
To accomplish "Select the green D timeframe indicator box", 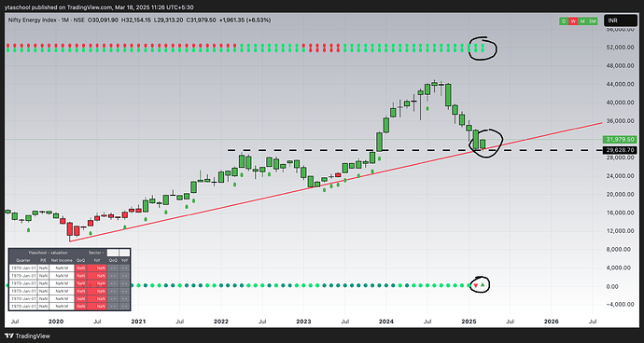I will (564, 21).
